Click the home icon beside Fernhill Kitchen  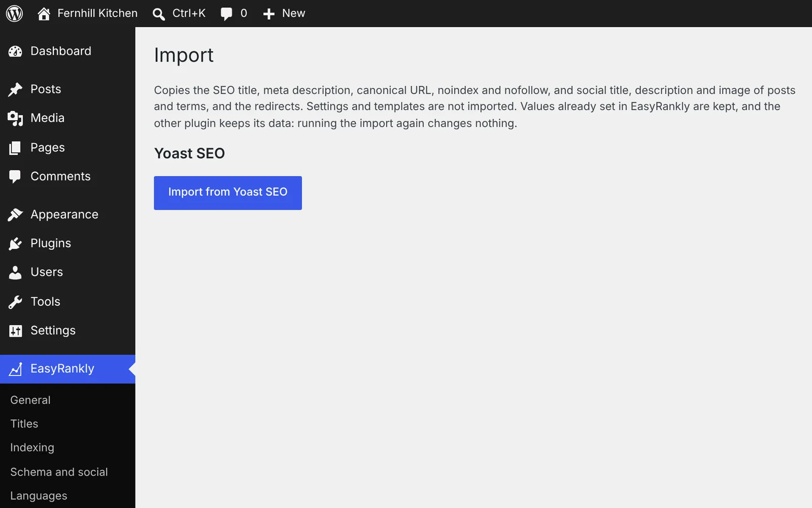point(44,14)
